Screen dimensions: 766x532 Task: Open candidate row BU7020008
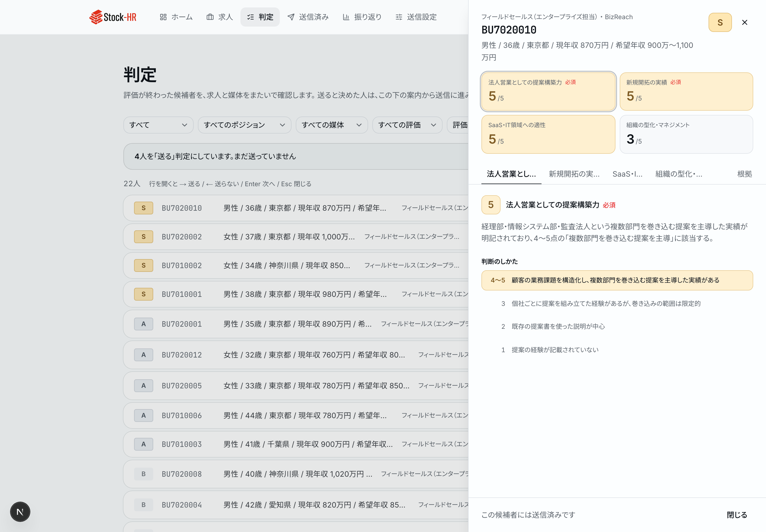[x=296, y=474]
